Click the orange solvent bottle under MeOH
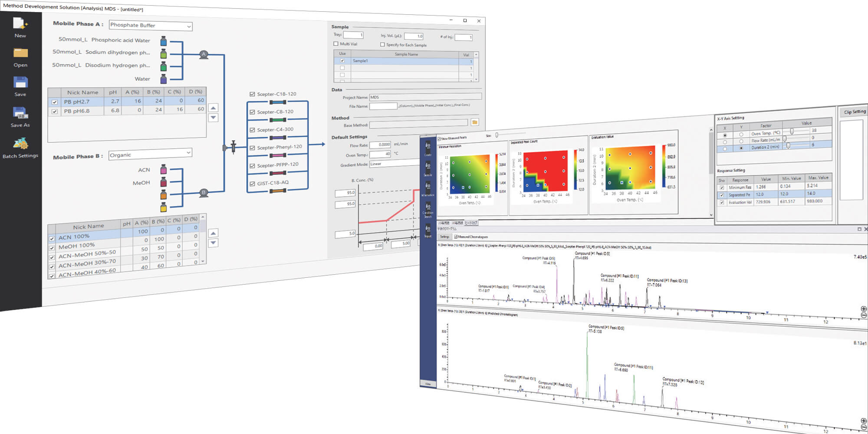 164,194
